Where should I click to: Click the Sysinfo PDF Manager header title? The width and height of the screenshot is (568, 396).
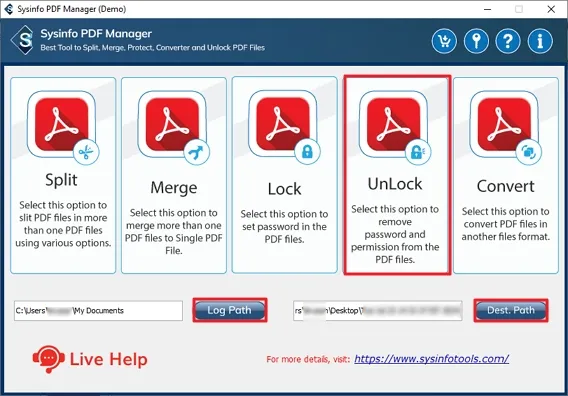[96, 34]
